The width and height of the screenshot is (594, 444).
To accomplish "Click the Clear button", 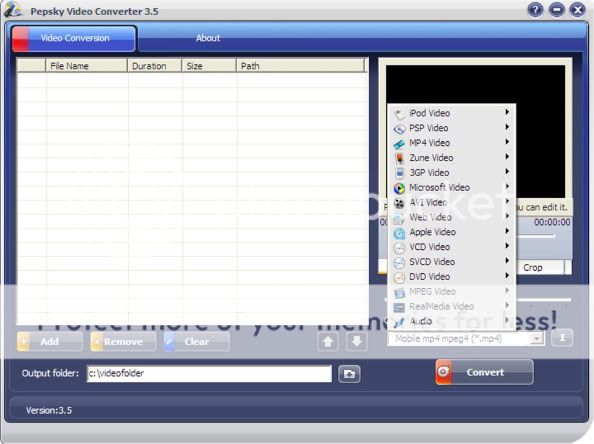I will click(x=197, y=342).
